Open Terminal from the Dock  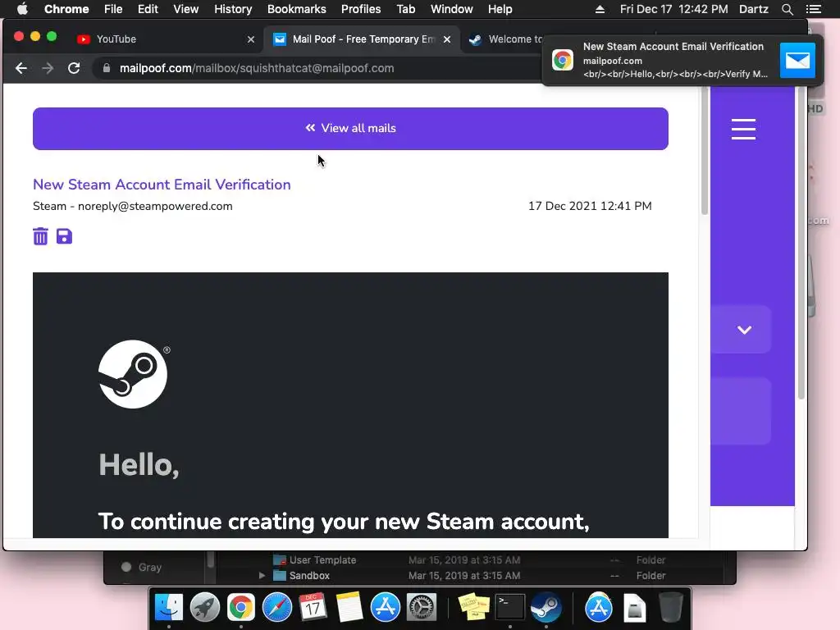(509, 608)
